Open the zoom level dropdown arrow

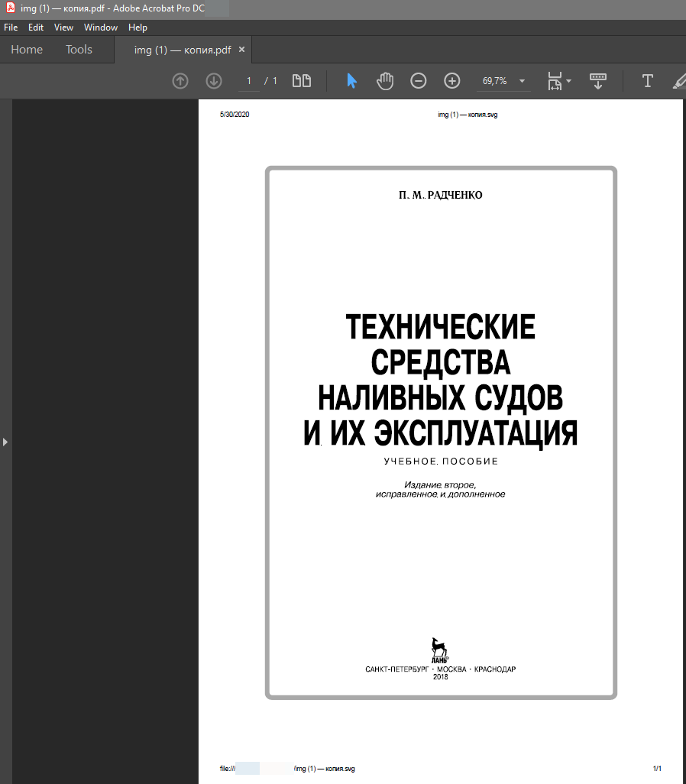pyautogui.click(x=522, y=81)
